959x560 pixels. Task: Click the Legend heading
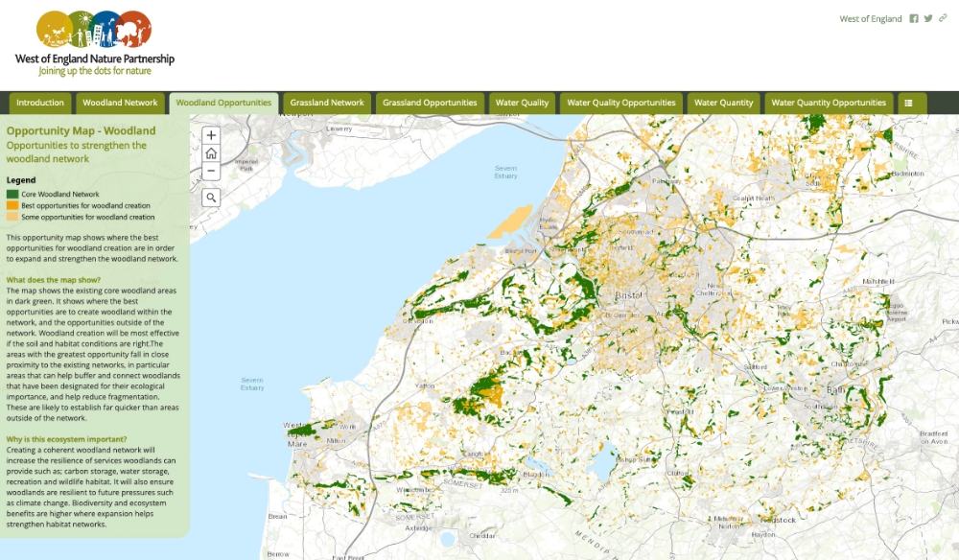pos(21,180)
